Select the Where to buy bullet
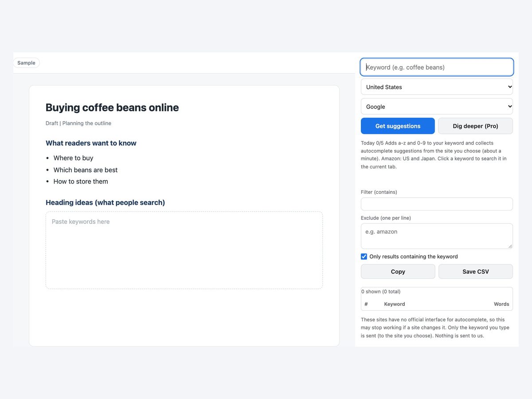This screenshot has width=532, height=399. [73, 158]
